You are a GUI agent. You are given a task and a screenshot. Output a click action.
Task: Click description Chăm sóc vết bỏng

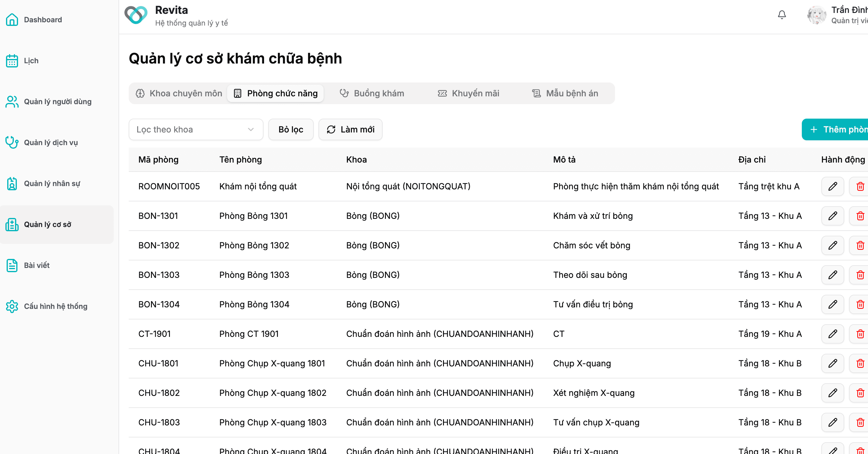click(x=592, y=245)
